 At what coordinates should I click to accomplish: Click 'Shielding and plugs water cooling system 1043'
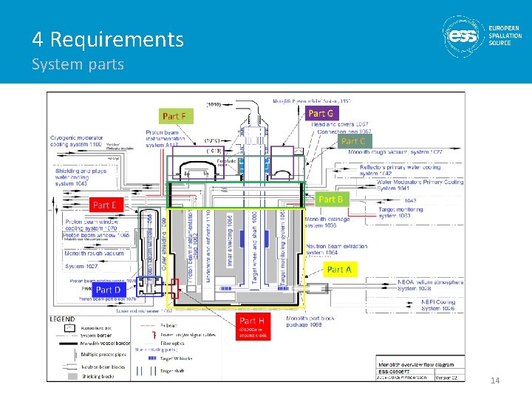pos(81,177)
